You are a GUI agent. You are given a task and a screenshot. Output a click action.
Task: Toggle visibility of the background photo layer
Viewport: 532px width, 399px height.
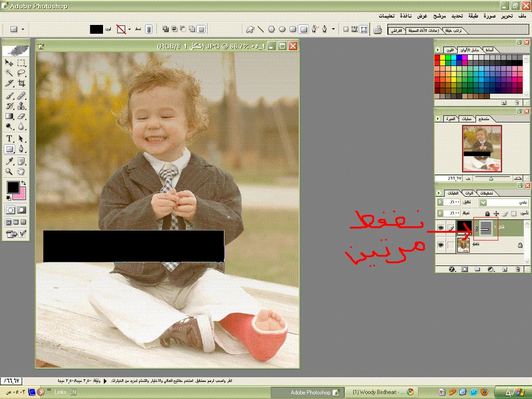441,244
